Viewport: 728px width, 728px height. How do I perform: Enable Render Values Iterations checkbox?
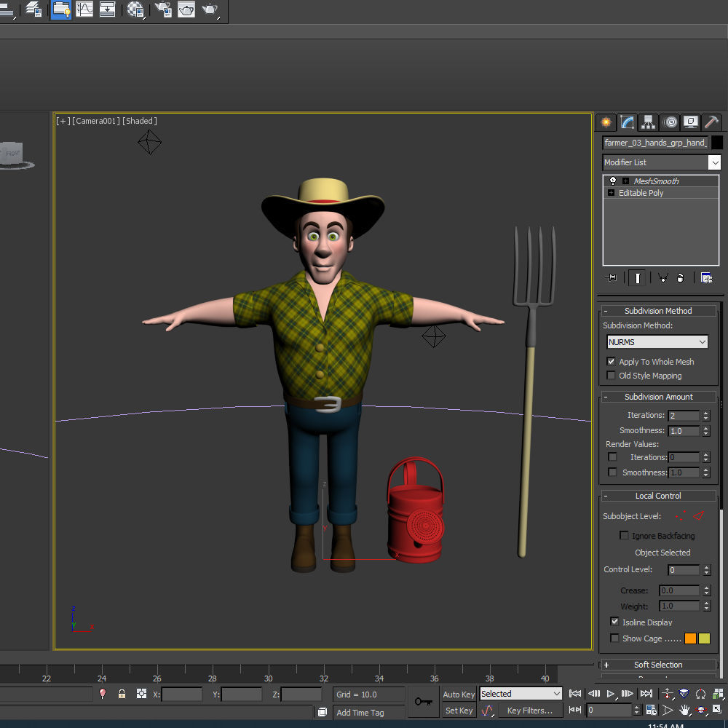612,457
